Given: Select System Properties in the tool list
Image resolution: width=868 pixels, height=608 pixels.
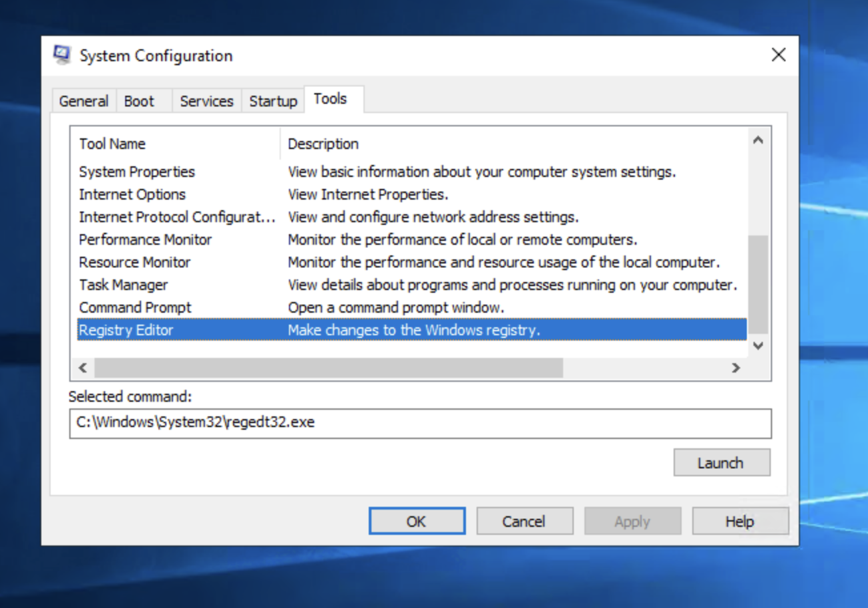Looking at the screenshot, I should pos(137,172).
